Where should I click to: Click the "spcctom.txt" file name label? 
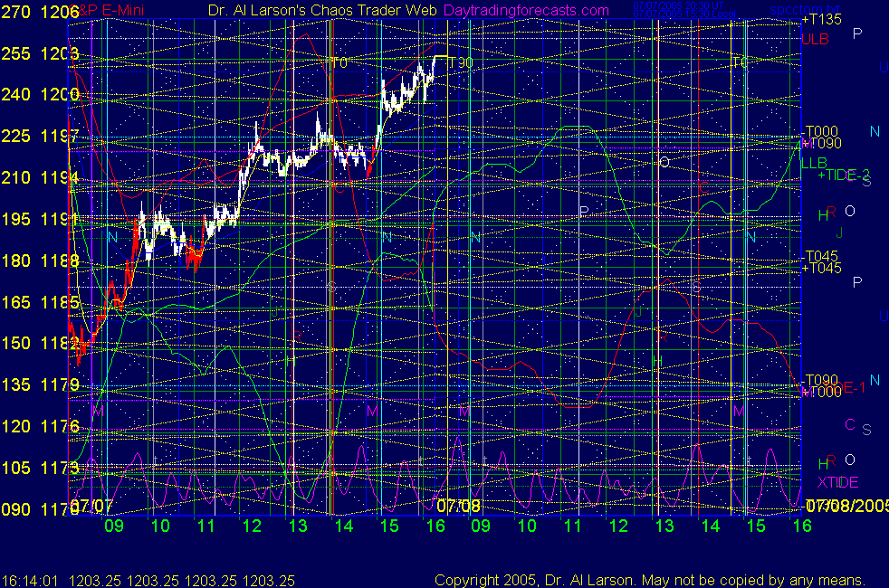click(805, 10)
